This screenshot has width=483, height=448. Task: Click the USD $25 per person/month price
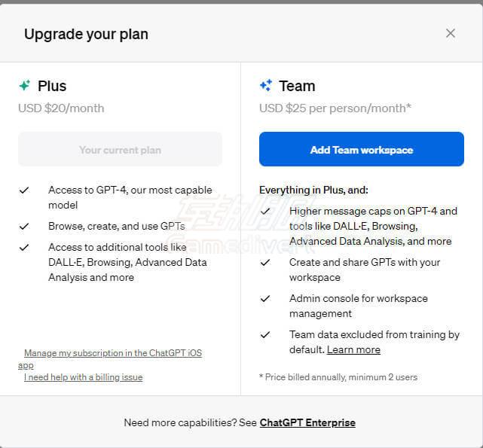tap(335, 108)
